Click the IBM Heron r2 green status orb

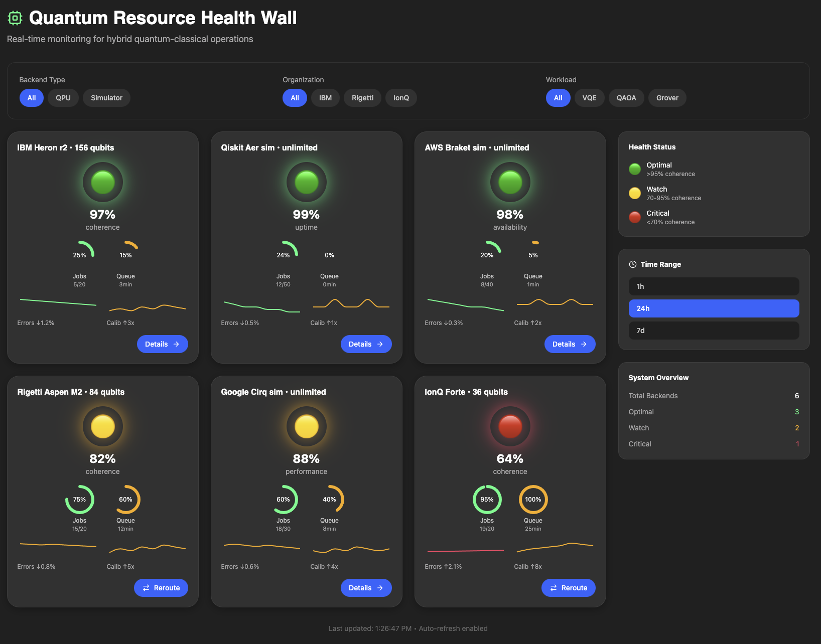(103, 182)
